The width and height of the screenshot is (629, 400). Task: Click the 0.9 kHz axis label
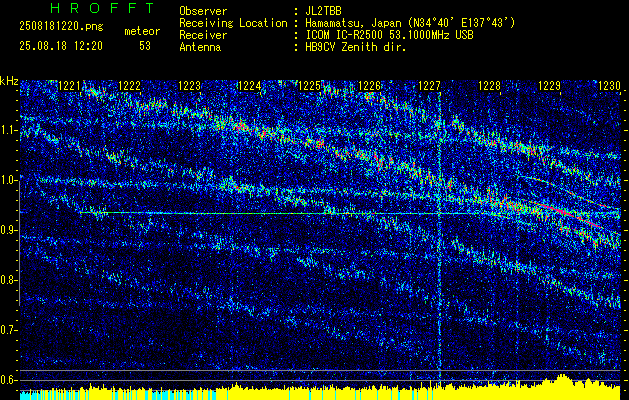coord(9,230)
